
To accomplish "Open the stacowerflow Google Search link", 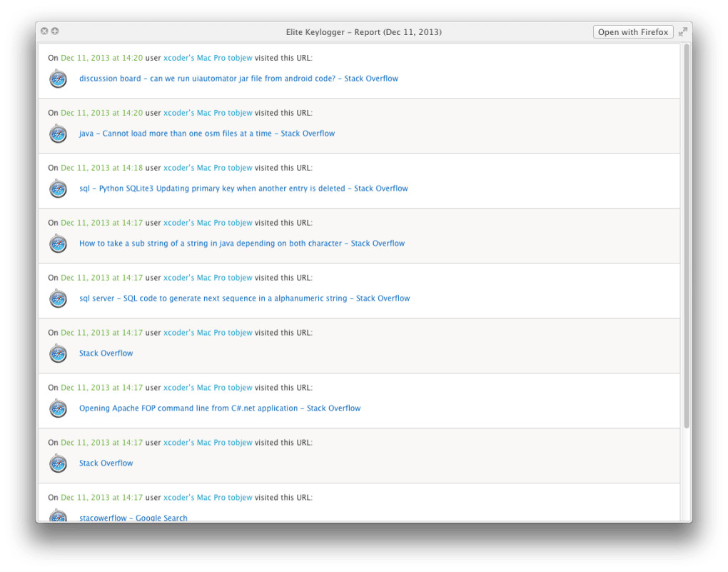I will click(x=133, y=517).
